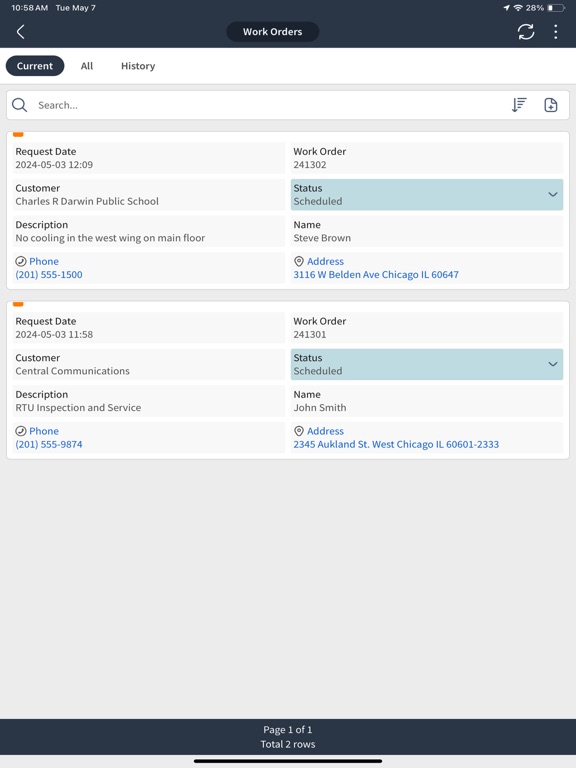Tap phone icon for Charles R Darwin School

[21, 262]
